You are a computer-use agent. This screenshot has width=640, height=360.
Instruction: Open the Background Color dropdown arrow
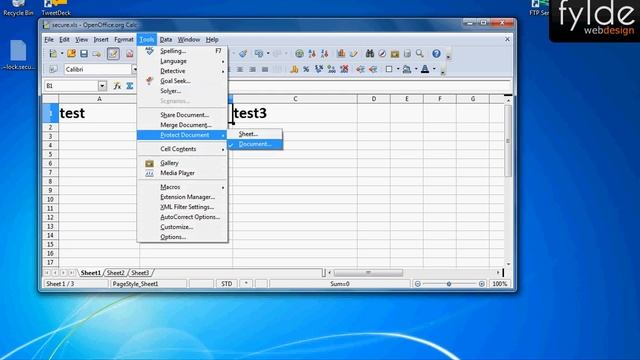416,69
